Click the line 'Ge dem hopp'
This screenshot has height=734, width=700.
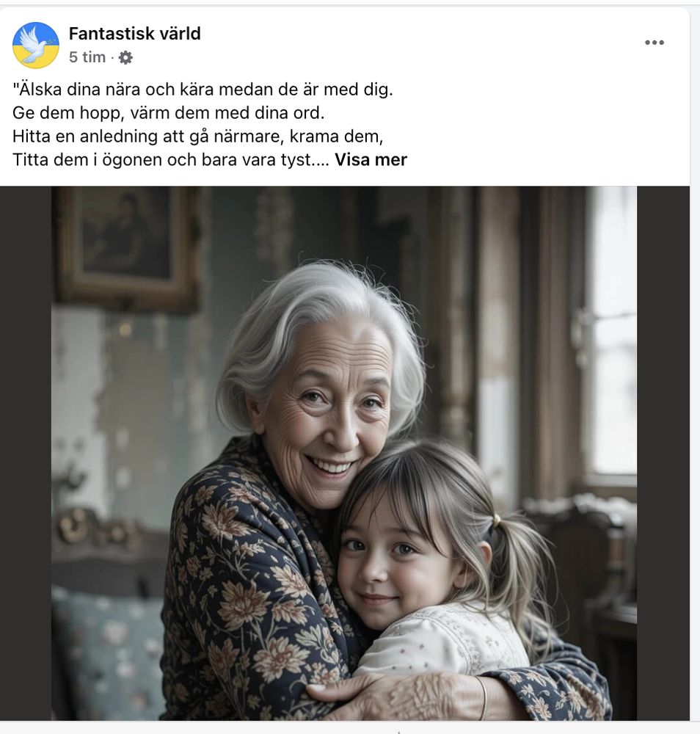click(169, 113)
